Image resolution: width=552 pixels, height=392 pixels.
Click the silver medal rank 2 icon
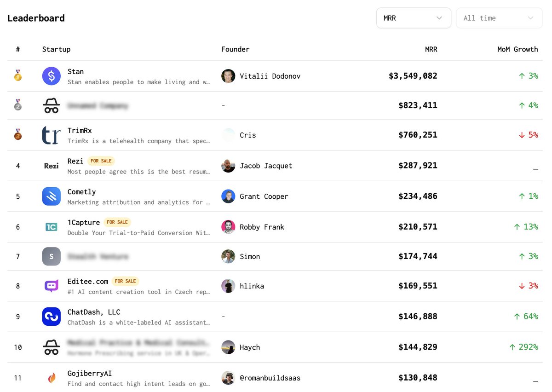pyautogui.click(x=18, y=105)
